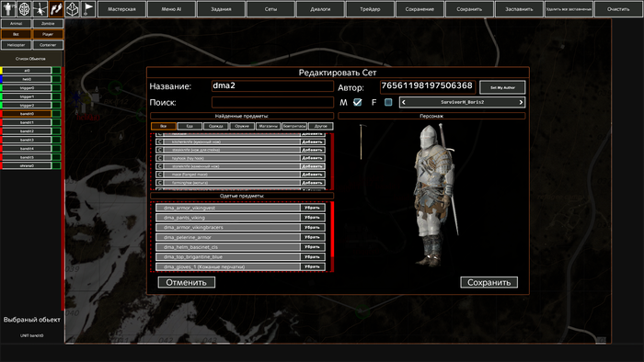Click the Set My Author button

click(502, 87)
